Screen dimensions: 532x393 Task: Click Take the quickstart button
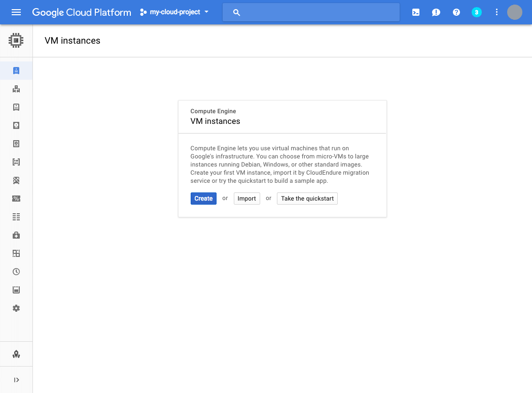[307, 199]
